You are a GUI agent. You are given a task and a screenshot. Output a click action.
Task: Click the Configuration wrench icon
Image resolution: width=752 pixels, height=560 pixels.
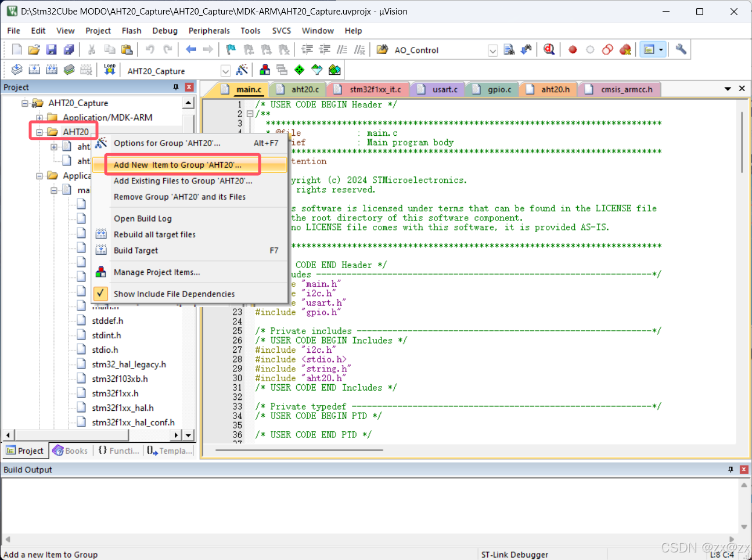[681, 50]
